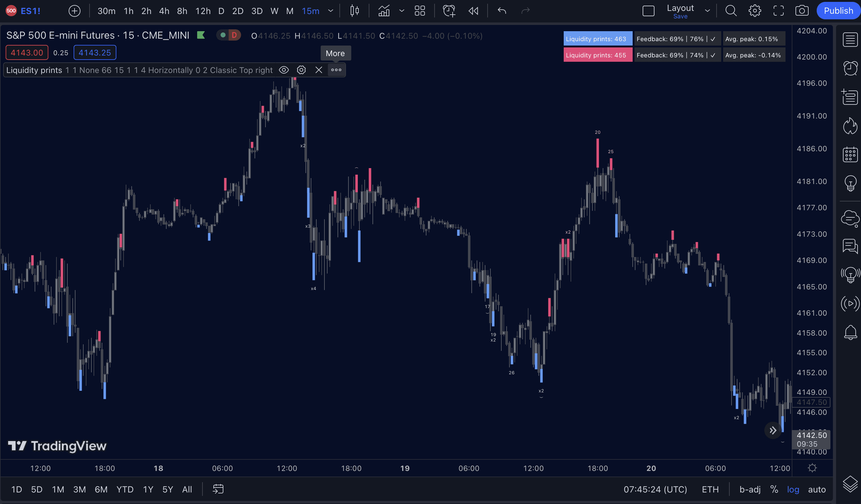Open the Indicators menu icon
Screen dimensions: 861x504
[x=384, y=11]
